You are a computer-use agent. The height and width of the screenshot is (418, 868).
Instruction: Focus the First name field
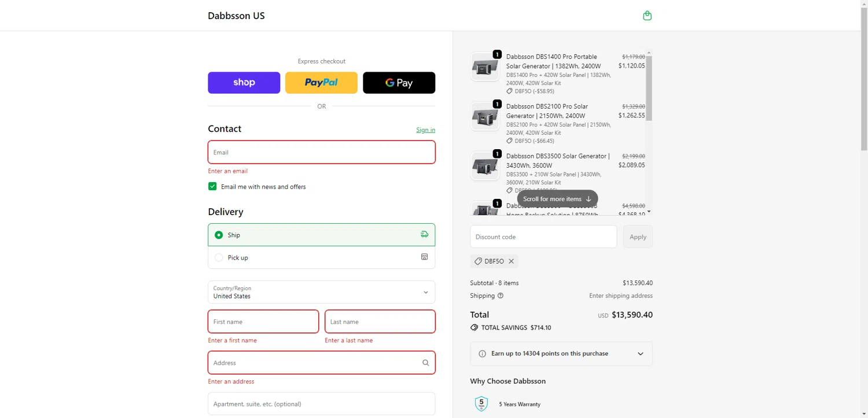(263, 321)
